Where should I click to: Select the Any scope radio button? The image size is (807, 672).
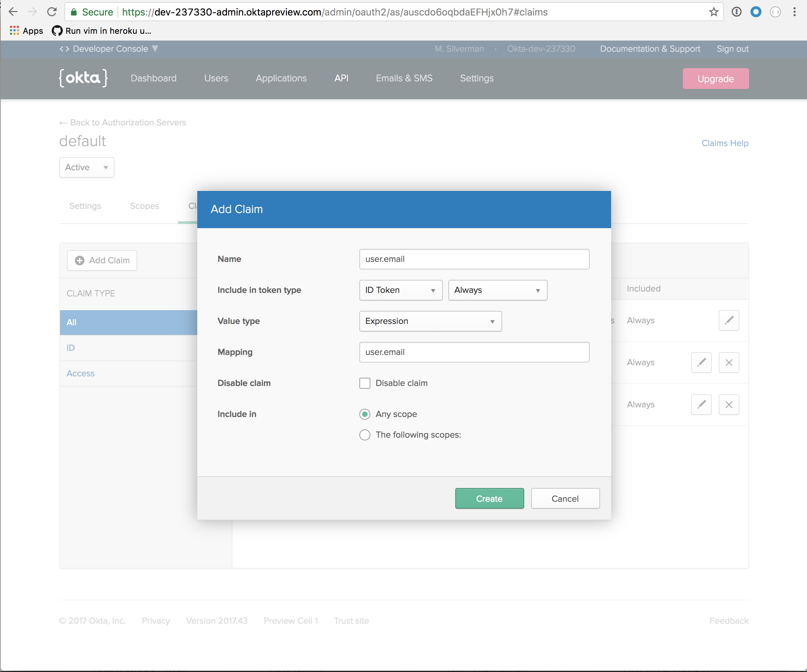tap(365, 414)
